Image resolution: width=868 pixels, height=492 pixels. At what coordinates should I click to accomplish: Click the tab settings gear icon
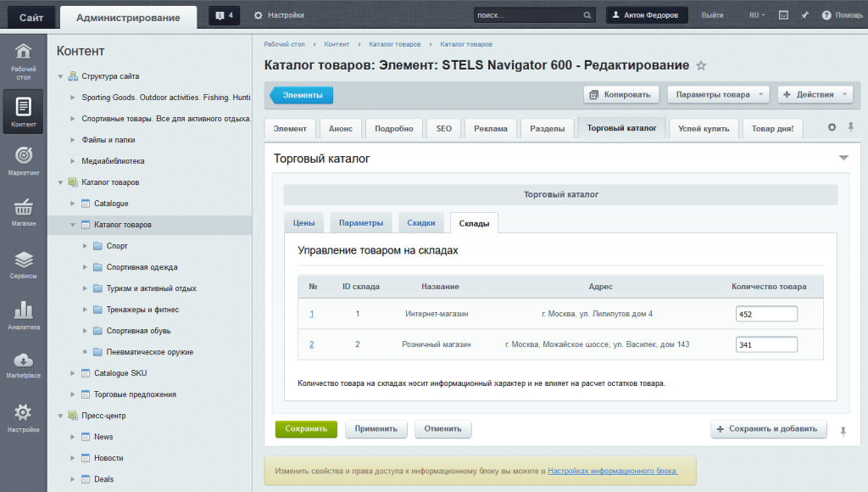click(832, 127)
